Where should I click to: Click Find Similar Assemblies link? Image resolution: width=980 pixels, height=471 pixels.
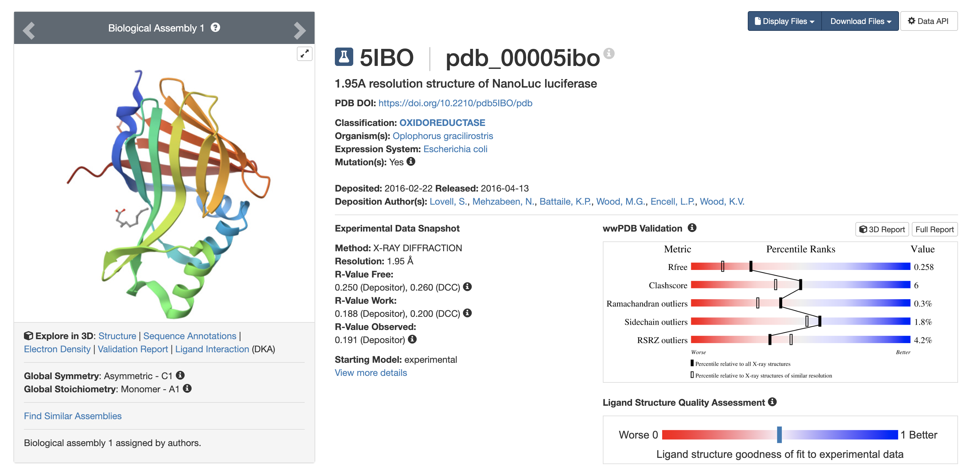(x=73, y=416)
